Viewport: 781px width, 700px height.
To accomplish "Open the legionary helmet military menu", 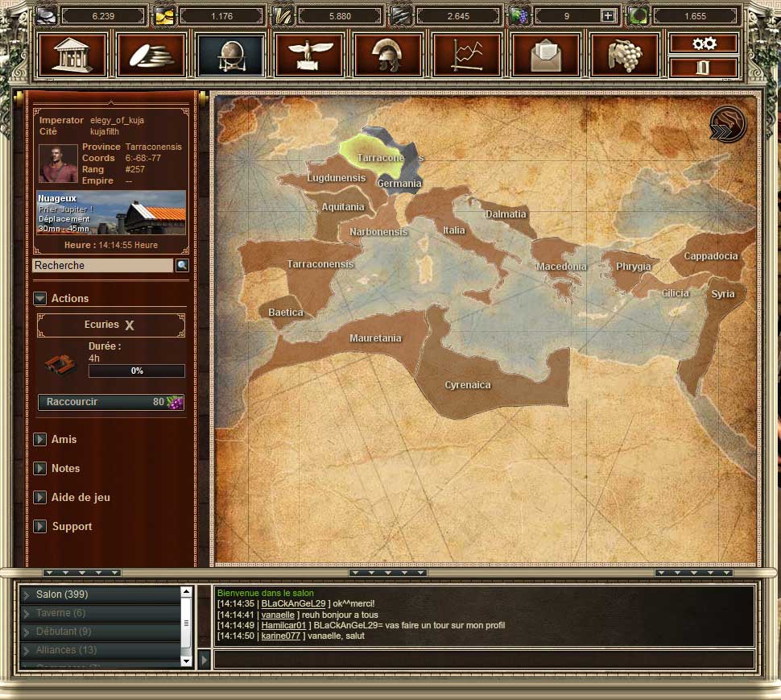I will point(389,55).
